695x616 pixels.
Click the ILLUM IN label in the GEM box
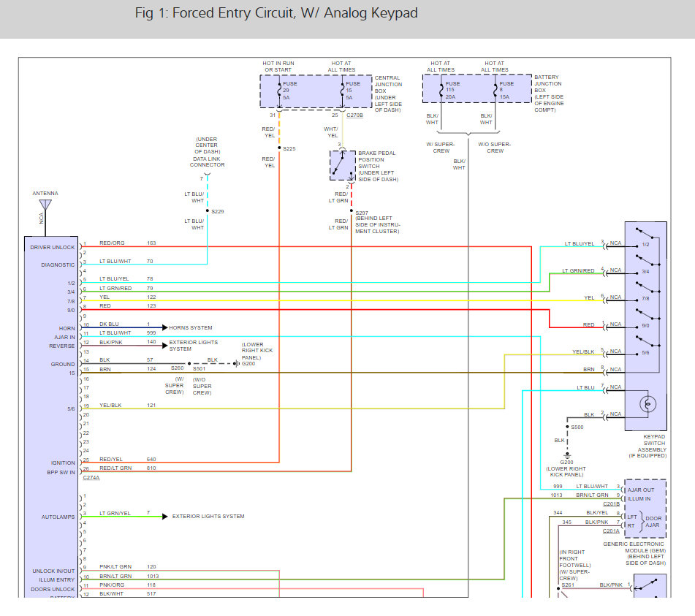639,498
